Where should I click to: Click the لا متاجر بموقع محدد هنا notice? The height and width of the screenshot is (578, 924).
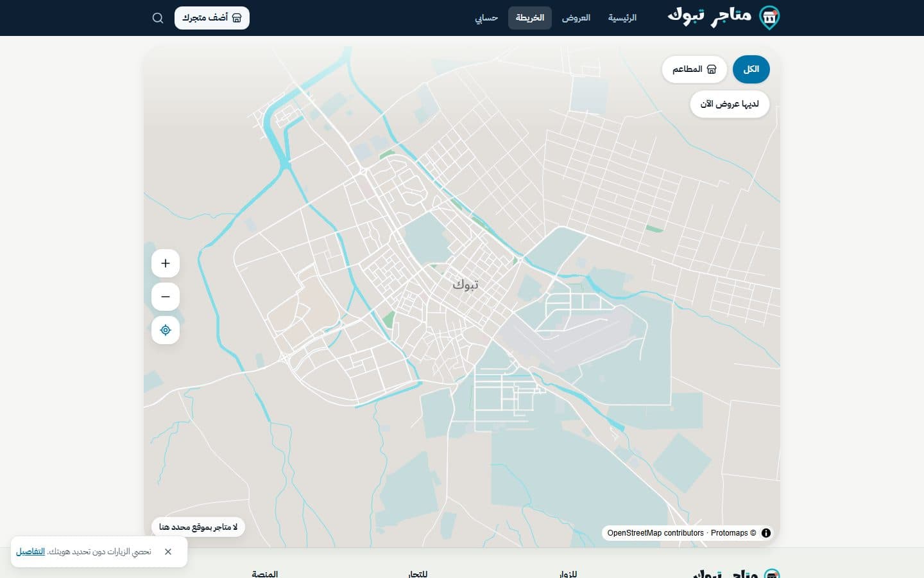[198, 527]
